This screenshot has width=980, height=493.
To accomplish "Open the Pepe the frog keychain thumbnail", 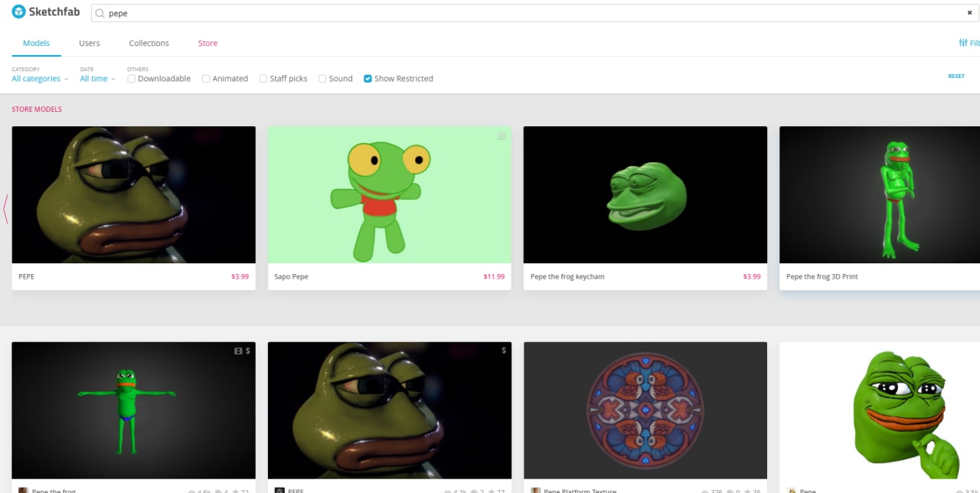I will (645, 194).
